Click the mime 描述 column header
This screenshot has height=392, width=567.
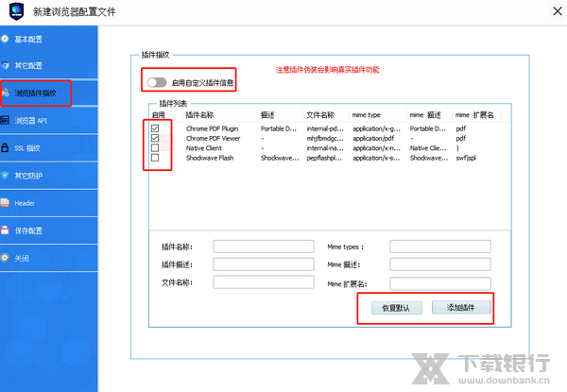(x=425, y=115)
